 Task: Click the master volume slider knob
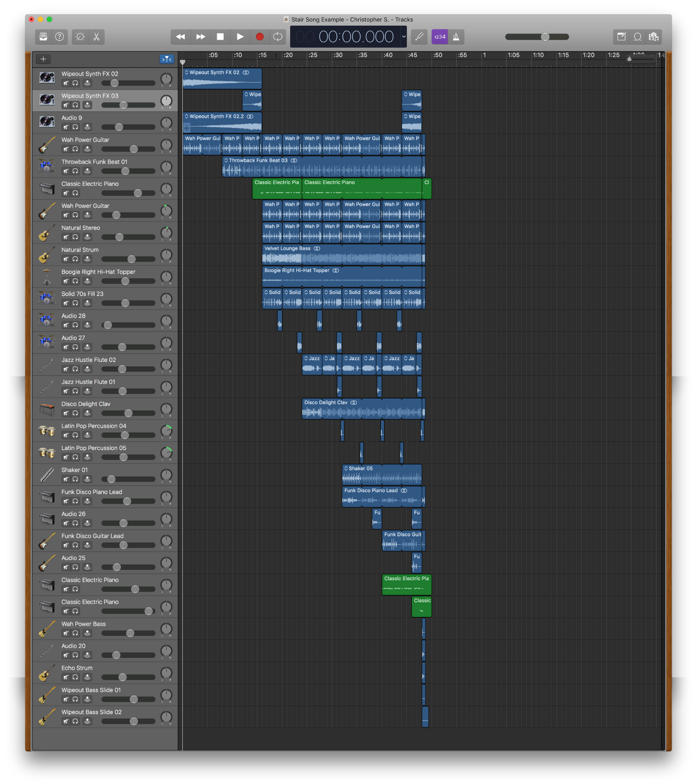545,37
